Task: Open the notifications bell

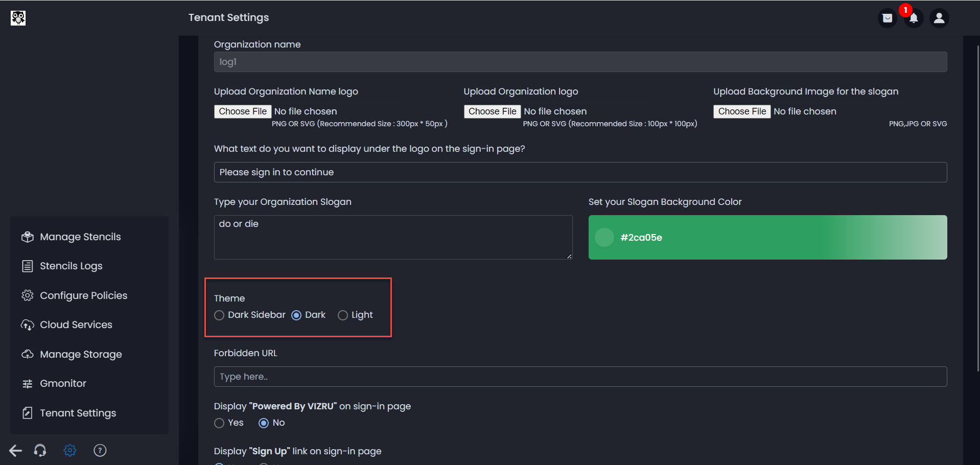Action: pyautogui.click(x=914, y=18)
